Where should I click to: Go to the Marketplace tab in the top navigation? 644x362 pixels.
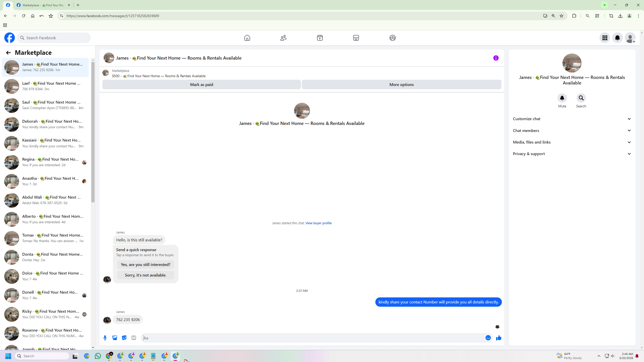click(356, 38)
